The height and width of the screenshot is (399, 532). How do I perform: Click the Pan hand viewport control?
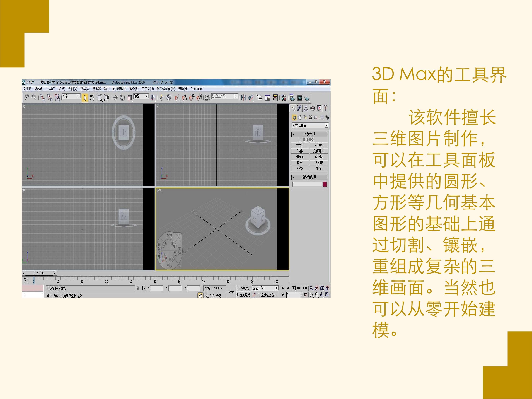317,295
